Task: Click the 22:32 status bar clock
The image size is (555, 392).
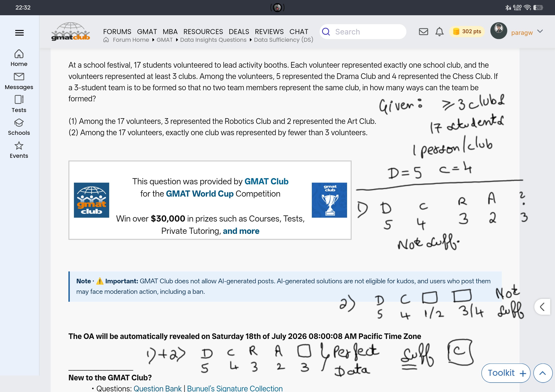Action: click(x=23, y=8)
